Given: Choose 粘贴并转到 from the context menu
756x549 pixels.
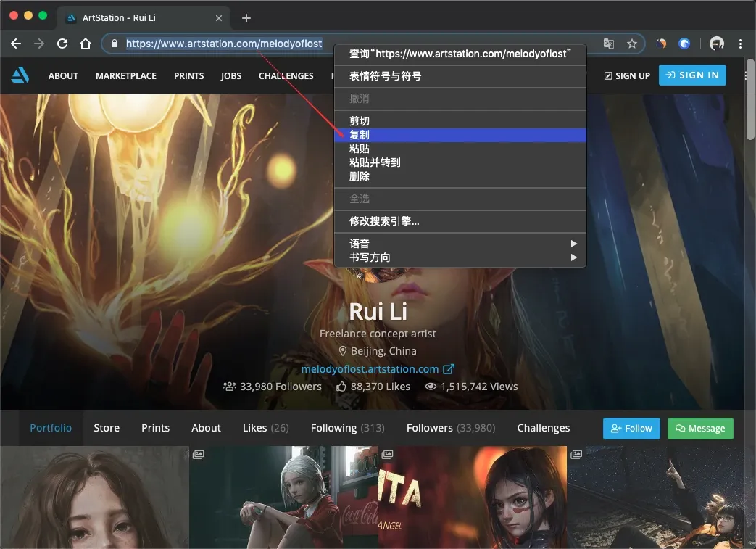Looking at the screenshot, I should [x=460, y=162].
